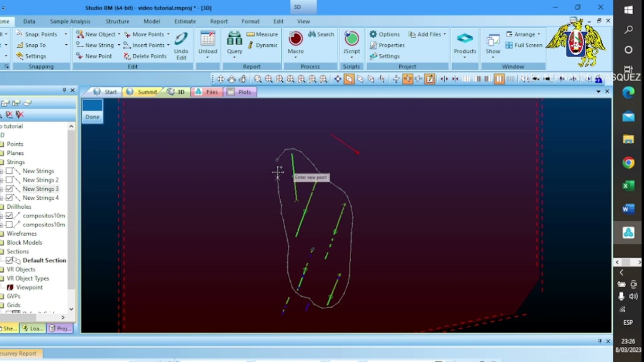644x362 pixels.
Task: Open the Sample Analysis ribbon tab
Action: coord(70,21)
